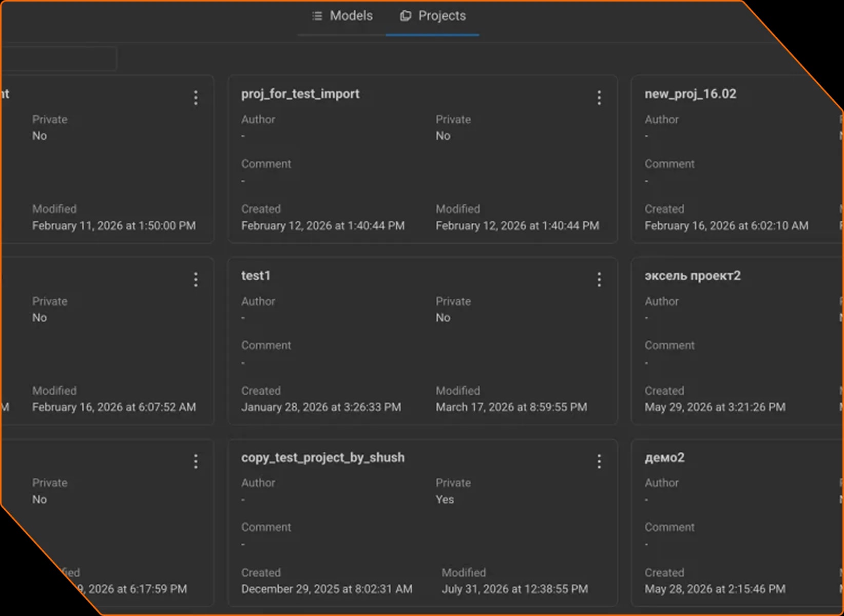Select created date February 12, 2026 at 1:40:44 PM
Image resolution: width=844 pixels, height=616 pixels.
point(323,226)
